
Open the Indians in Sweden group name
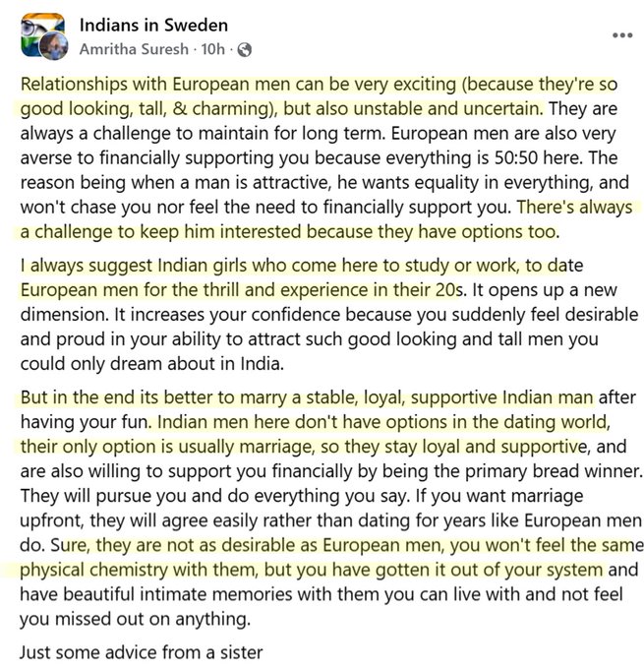click(153, 26)
